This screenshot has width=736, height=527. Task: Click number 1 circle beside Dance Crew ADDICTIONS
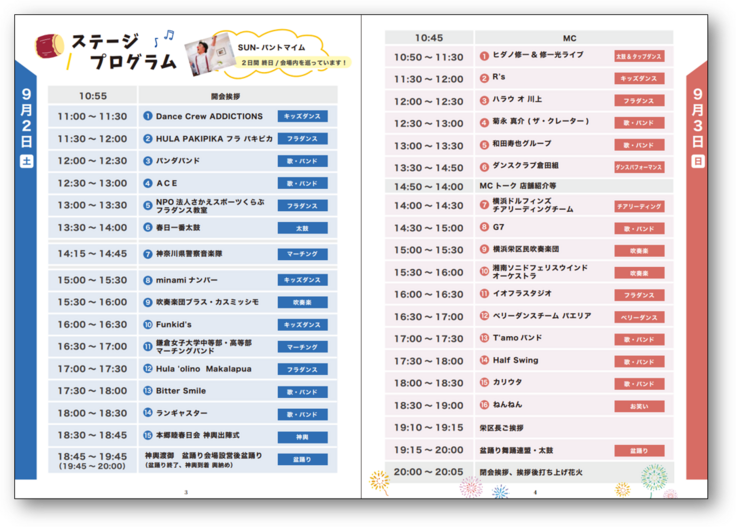tap(147, 117)
